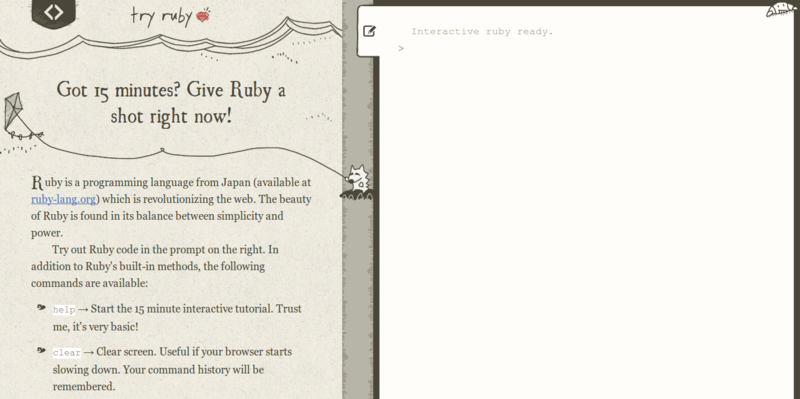Open the editor pencil icon in console
This screenshot has width=800, height=399.
click(369, 31)
